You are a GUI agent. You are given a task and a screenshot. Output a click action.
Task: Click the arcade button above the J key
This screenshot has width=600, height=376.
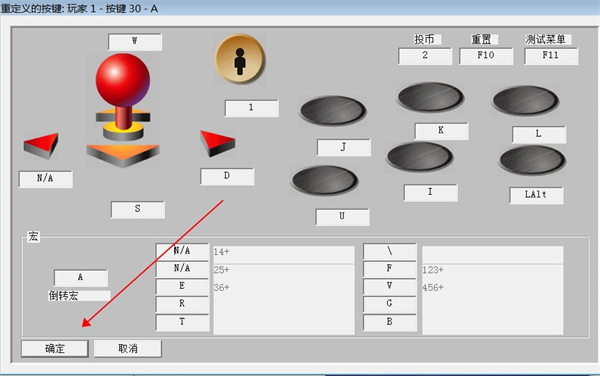pyautogui.click(x=333, y=110)
